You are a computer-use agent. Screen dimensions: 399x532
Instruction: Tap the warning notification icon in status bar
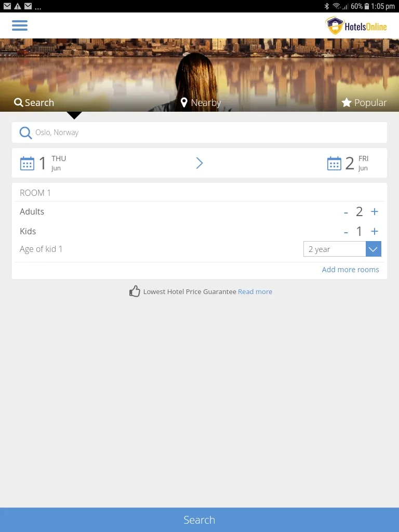pos(18,6)
